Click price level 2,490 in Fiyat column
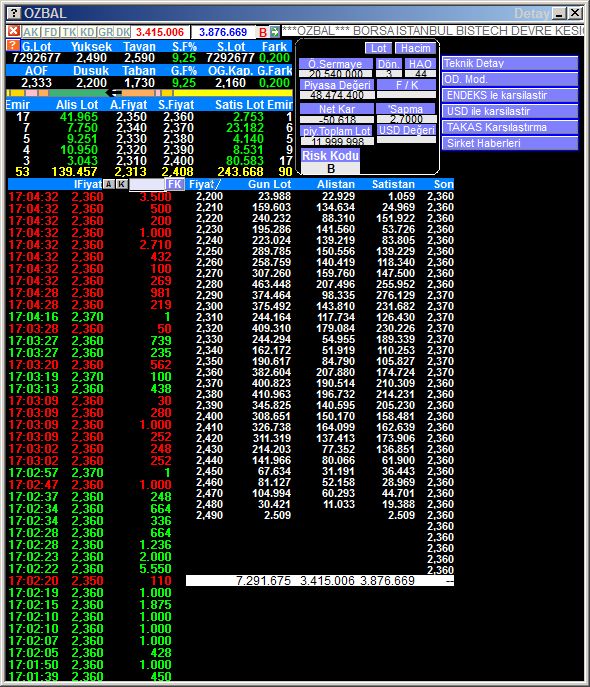Screen dimensions: 590x687 209,515
